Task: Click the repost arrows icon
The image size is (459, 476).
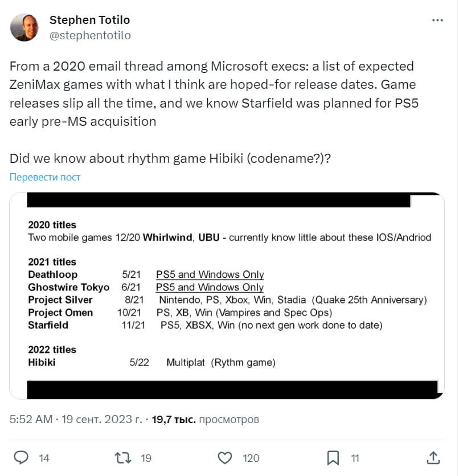Action: tap(122, 457)
